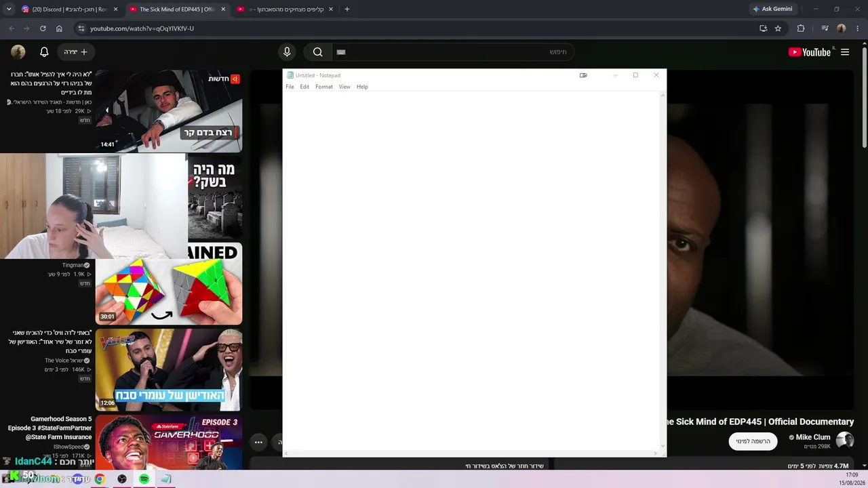Reload the page in Chrome
This screenshot has height=488, width=868.
point(43,28)
